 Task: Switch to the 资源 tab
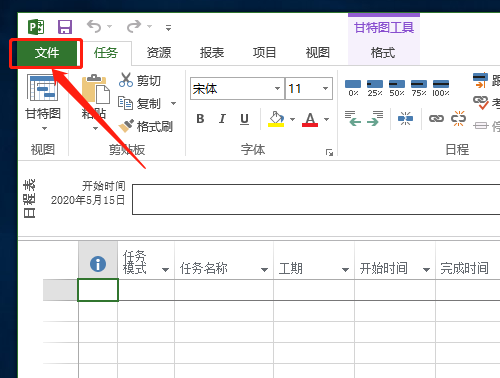[159, 53]
